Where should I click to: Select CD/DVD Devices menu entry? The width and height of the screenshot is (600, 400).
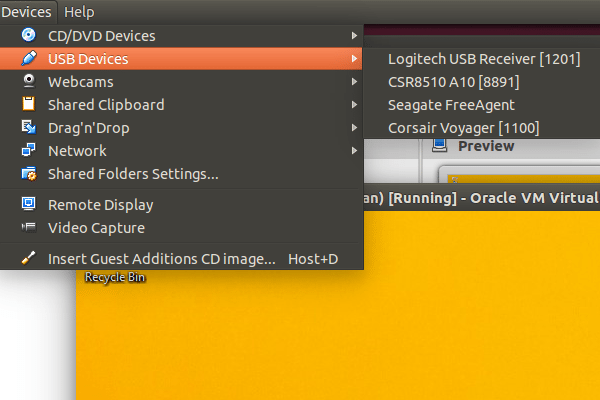coord(181,36)
